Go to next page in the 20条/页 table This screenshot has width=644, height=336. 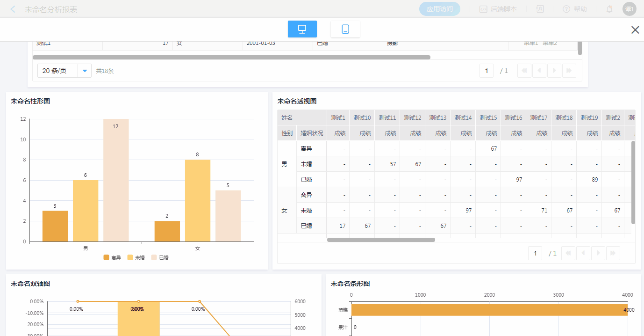pyautogui.click(x=554, y=71)
